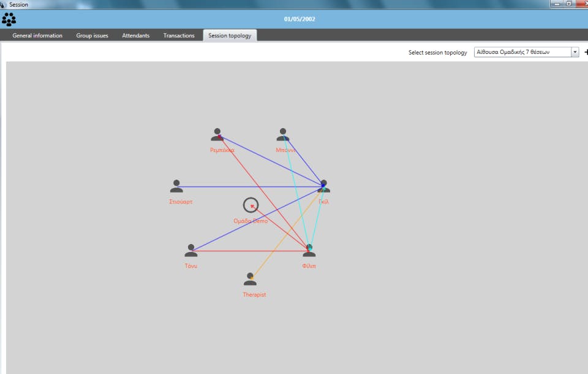Select the Μπόννι person icon
The image size is (588, 374).
tap(283, 134)
